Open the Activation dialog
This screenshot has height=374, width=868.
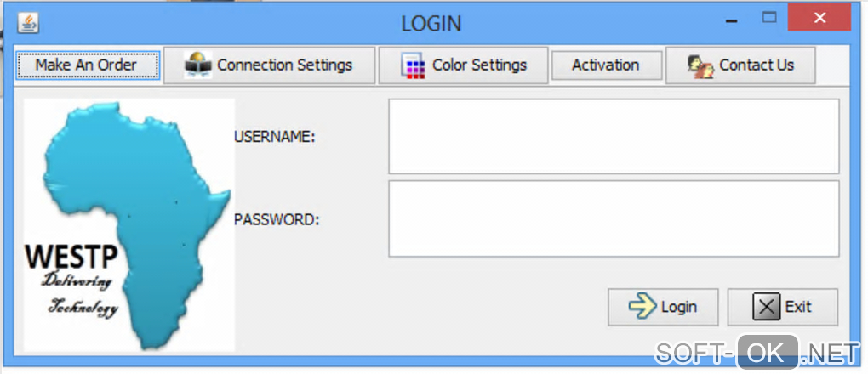(605, 65)
